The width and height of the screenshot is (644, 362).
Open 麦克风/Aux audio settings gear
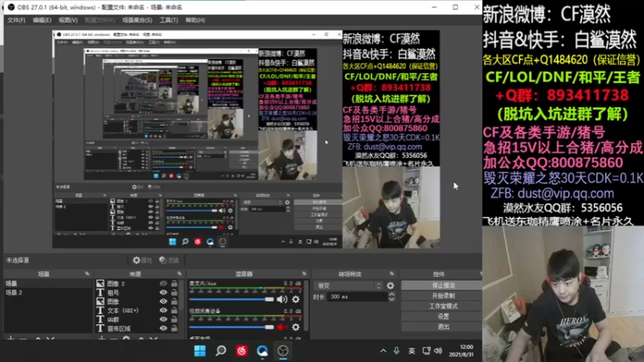295,299
